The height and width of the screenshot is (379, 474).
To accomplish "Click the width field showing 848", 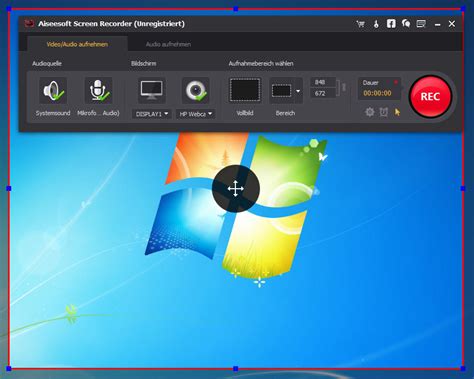I will [x=323, y=82].
